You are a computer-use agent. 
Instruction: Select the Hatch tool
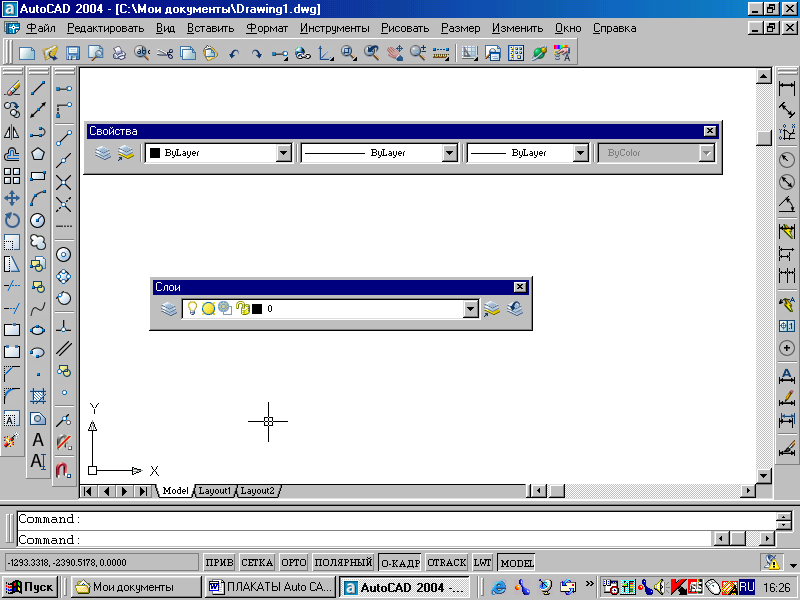point(38,396)
